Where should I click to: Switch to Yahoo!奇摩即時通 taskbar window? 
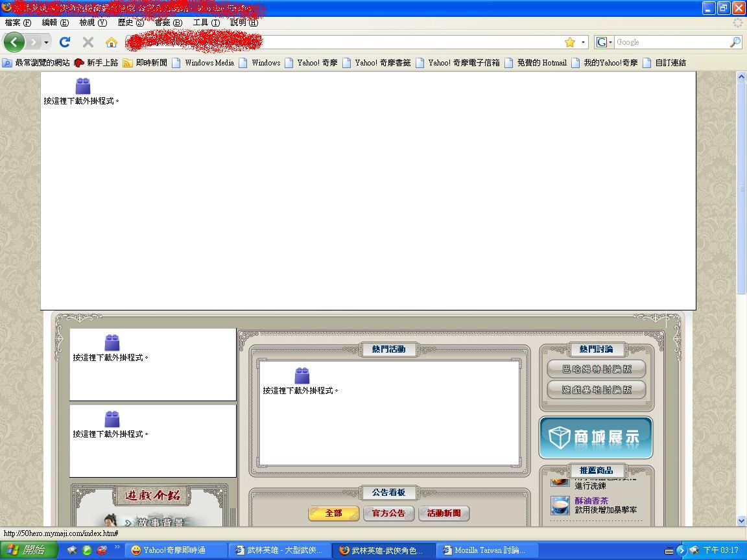point(176,550)
